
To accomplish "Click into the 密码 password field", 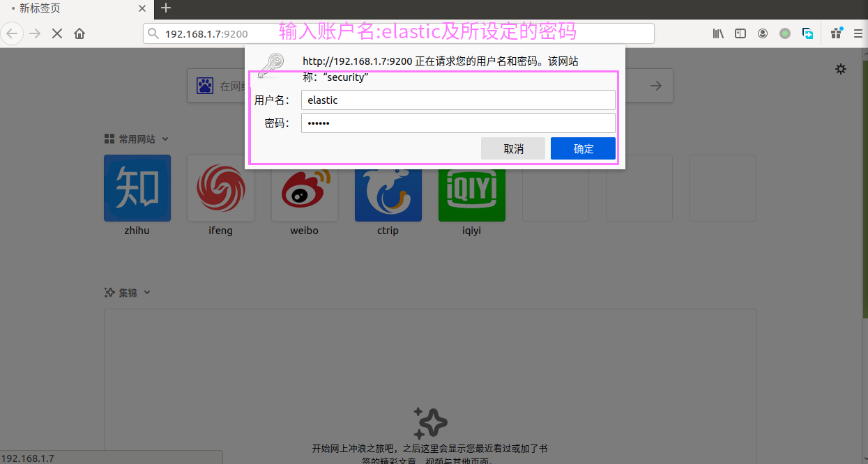I will tap(458, 123).
